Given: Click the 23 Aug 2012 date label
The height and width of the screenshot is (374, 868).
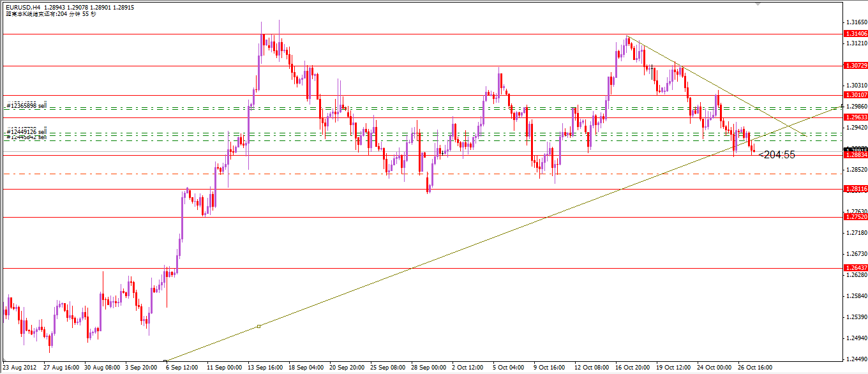Looking at the screenshot, I should point(20,368).
